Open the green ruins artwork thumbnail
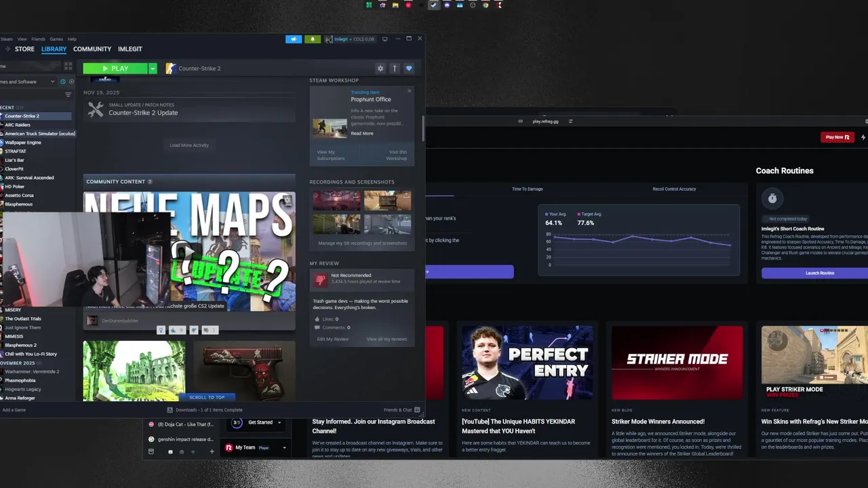 134,371
